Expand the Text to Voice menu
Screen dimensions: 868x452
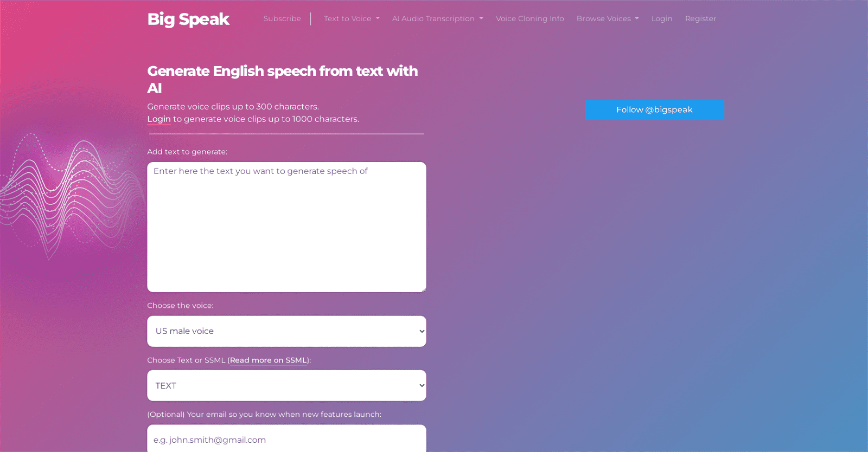351,18
